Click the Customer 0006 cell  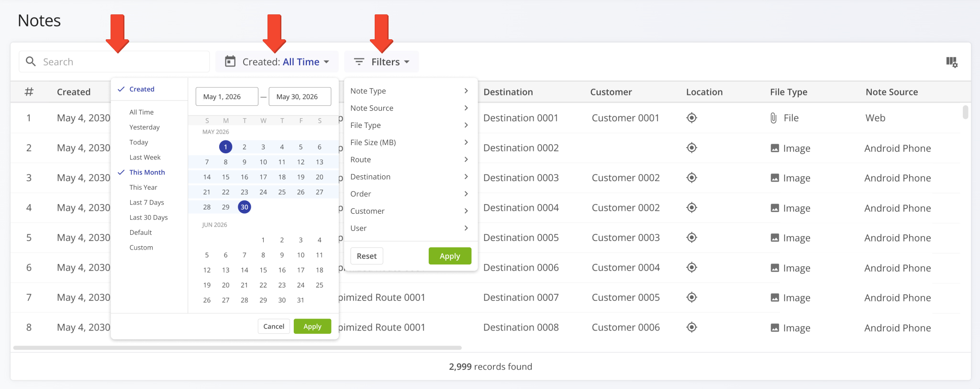point(625,327)
